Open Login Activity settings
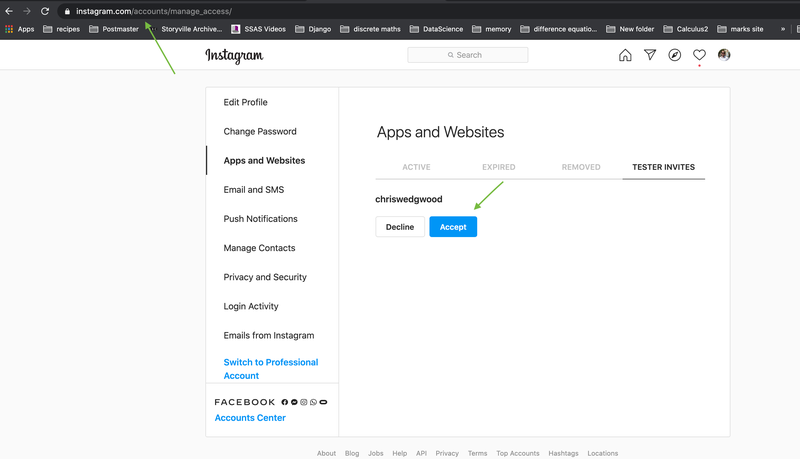The height and width of the screenshot is (459, 800). click(251, 306)
